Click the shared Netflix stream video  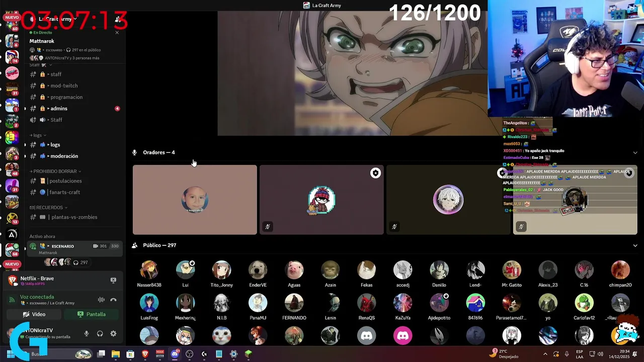352,73
